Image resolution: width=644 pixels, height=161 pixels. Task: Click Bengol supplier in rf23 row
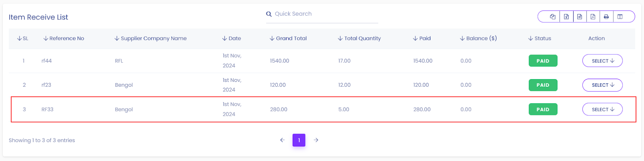(124, 85)
